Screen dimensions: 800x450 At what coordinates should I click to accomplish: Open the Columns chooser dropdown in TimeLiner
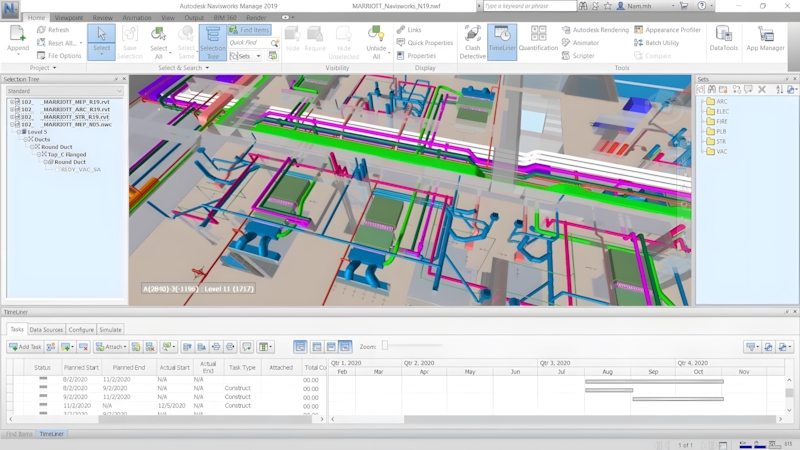coord(265,347)
